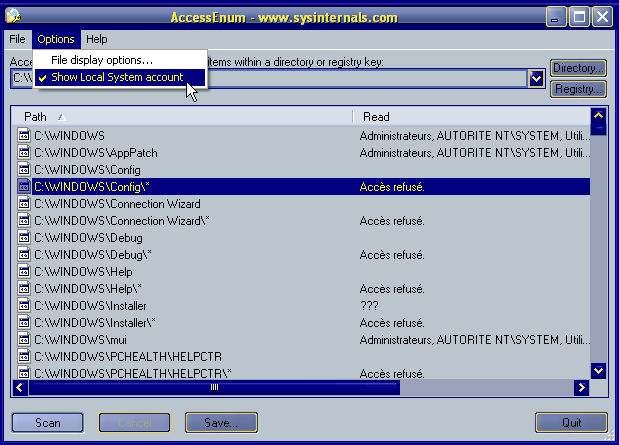The width and height of the screenshot is (619, 445).
Task: Click the file icon beside C:\WINDOWS row
Action: (x=24, y=135)
